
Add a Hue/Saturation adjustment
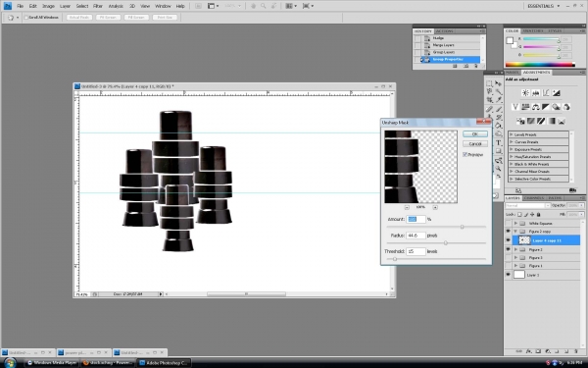(x=525, y=107)
